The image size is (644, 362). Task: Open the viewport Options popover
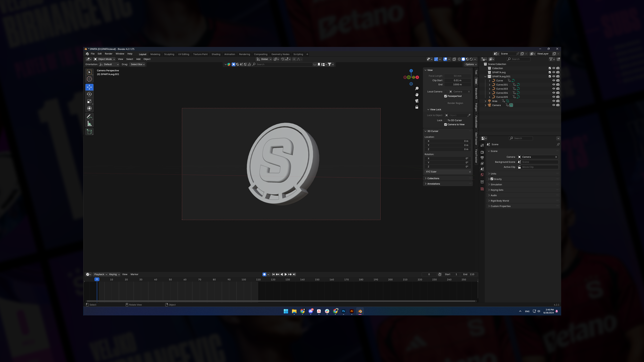point(471,64)
